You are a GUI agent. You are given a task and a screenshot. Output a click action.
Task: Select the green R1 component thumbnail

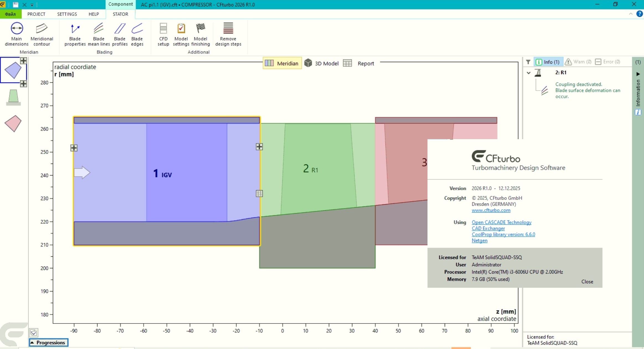13,97
